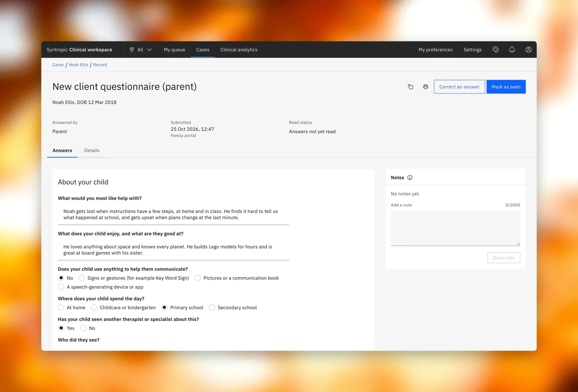Go to My queue

point(174,50)
